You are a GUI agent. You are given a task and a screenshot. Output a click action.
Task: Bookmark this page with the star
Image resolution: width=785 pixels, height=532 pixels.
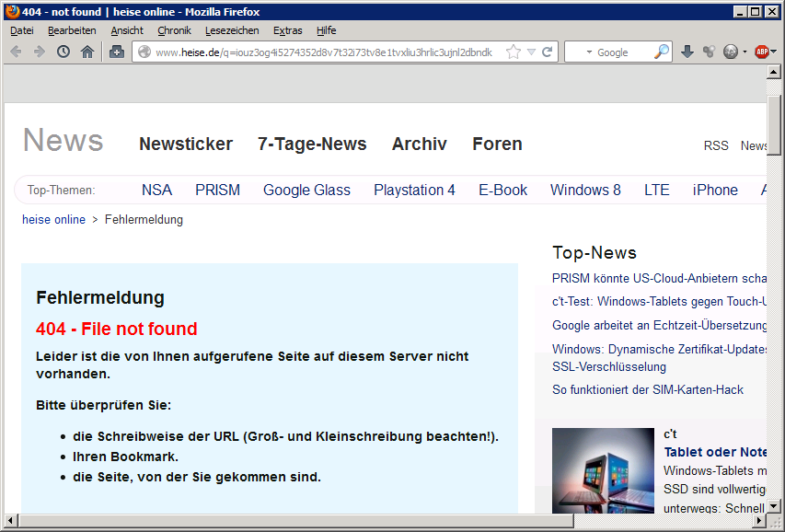pos(514,52)
